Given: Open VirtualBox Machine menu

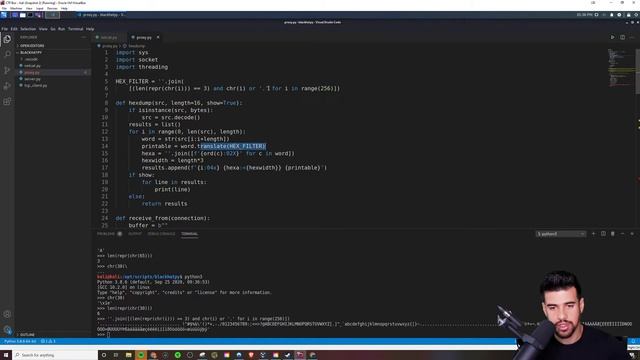Looking at the screenshot, I should pos(16,8).
